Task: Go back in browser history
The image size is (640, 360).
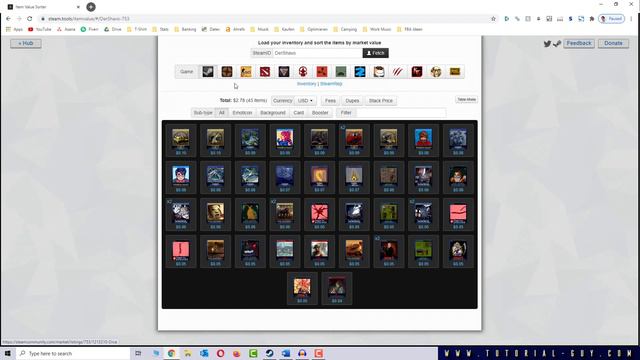Action: (8, 19)
